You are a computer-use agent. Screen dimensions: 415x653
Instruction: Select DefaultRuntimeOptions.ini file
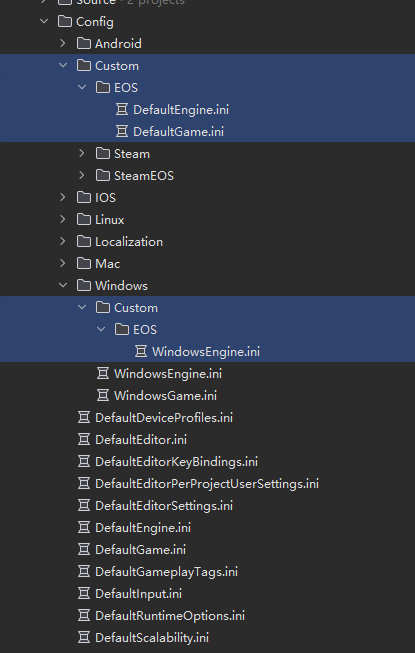[169, 616]
